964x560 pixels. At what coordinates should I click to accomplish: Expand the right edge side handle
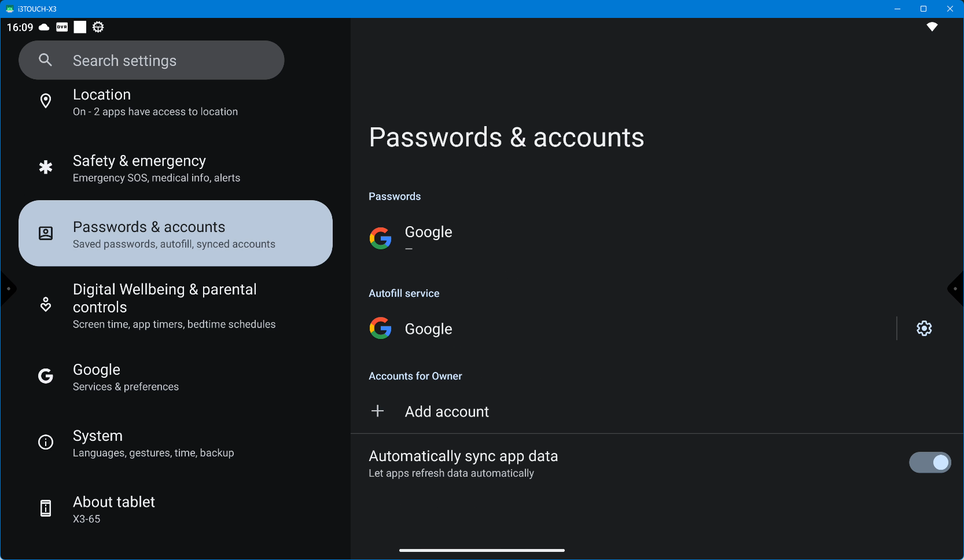pyautogui.click(x=956, y=289)
